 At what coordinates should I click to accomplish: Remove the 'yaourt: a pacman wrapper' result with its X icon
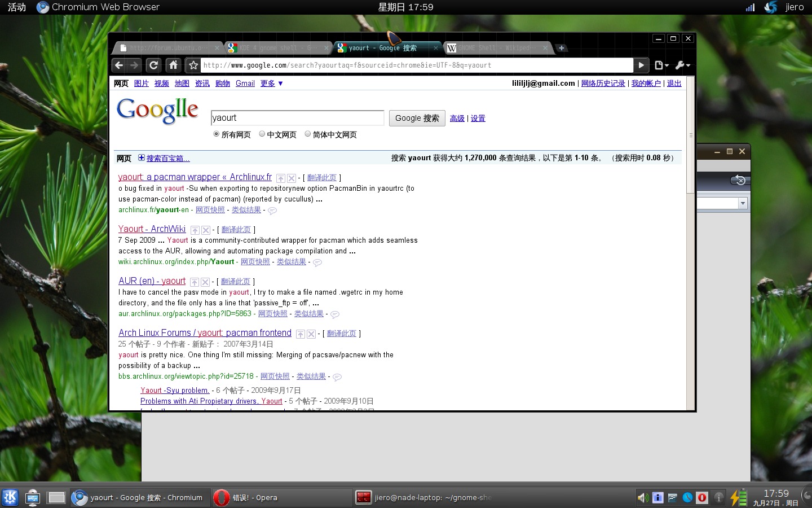pyautogui.click(x=292, y=178)
